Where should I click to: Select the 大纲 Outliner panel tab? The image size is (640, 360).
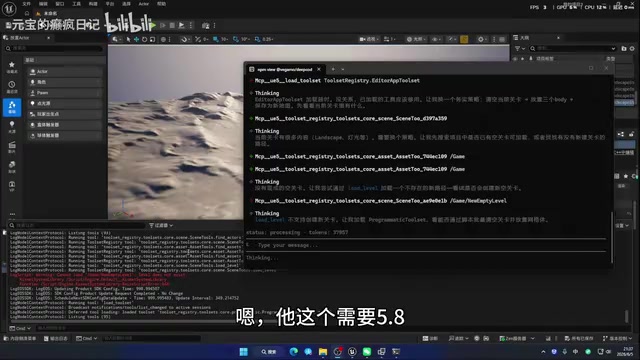click(537, 38)
